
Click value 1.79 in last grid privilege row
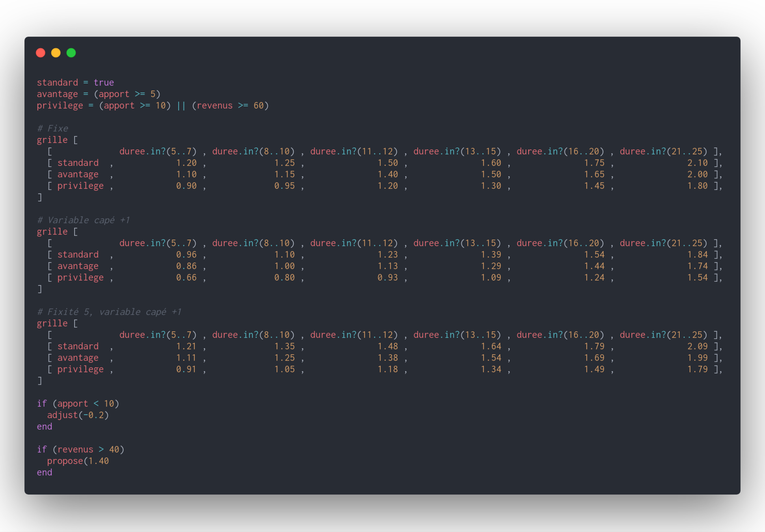pyautogui.click(x=697, y=369)
